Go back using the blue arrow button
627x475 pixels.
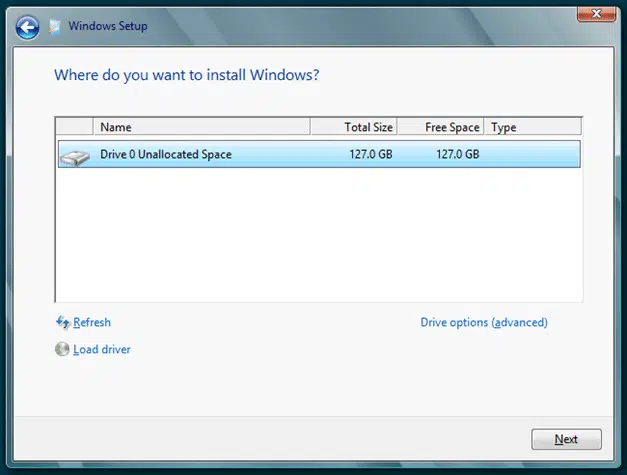27,28
